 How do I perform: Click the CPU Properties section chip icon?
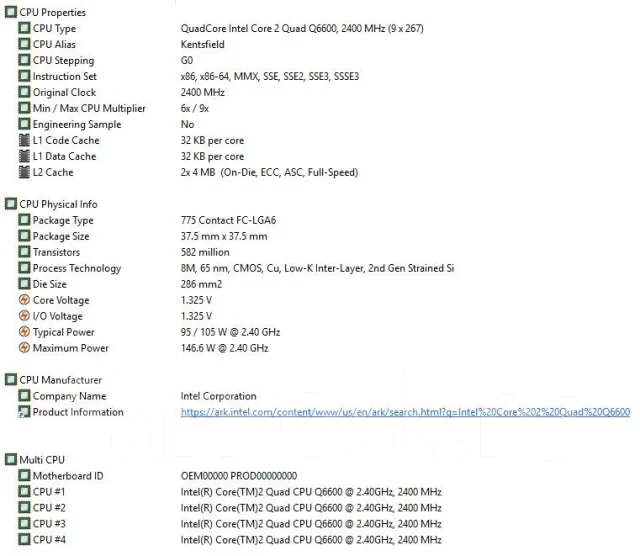(x=11, y=12)
